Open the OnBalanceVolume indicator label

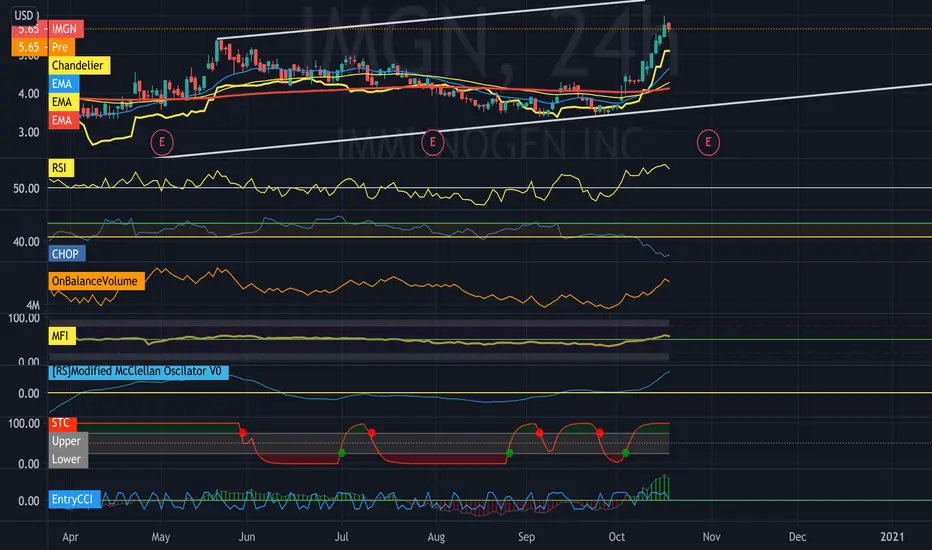(x=96, y=281)
